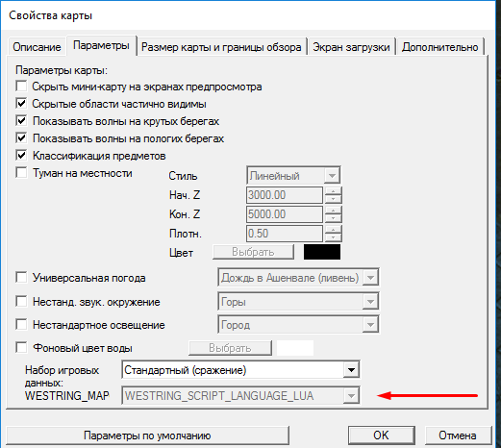Open the weather dropdown Дождь в Ашенвале
The width and height of the screenshot is (501, 448).
(x=298, y=278)
